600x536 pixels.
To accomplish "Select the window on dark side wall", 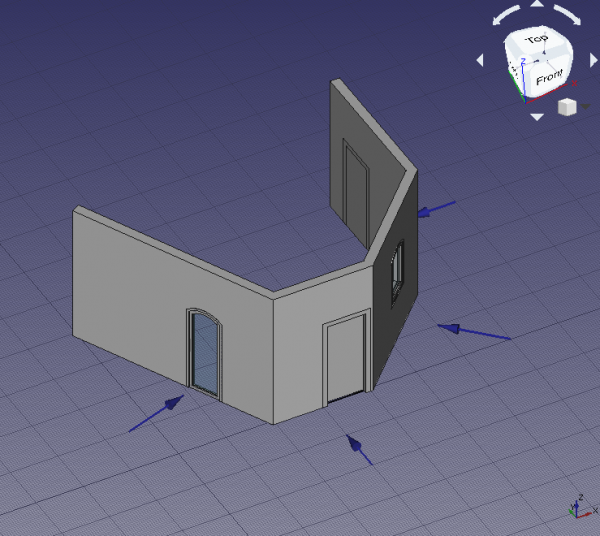I will [398, 273].
